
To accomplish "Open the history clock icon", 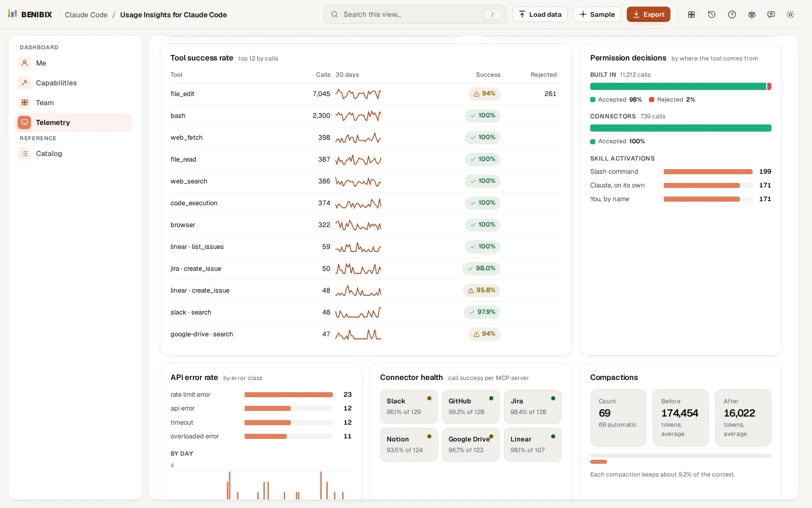I will point(712,14).
